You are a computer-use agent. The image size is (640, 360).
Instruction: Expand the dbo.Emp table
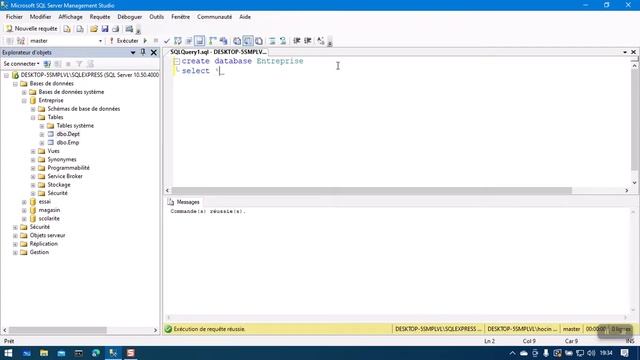click(x=42, y=143)
